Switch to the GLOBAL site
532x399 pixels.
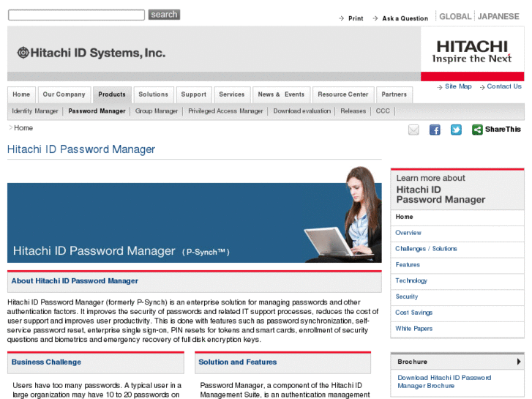tap(455, 16)
